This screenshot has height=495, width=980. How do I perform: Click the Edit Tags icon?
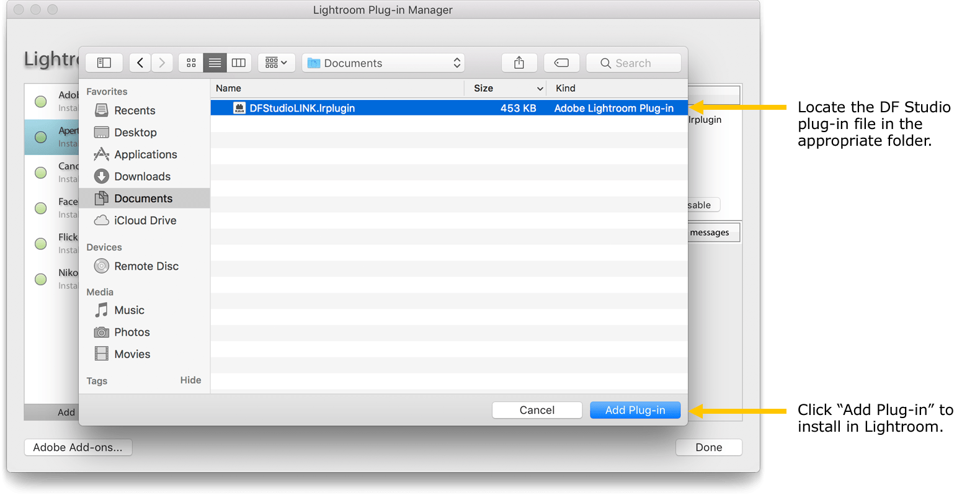(x=561, y=63)
